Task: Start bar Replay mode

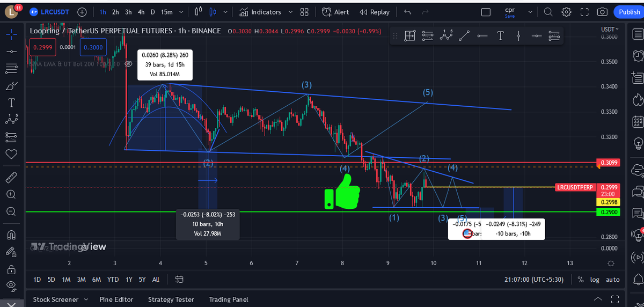Action: coord(375,12)
